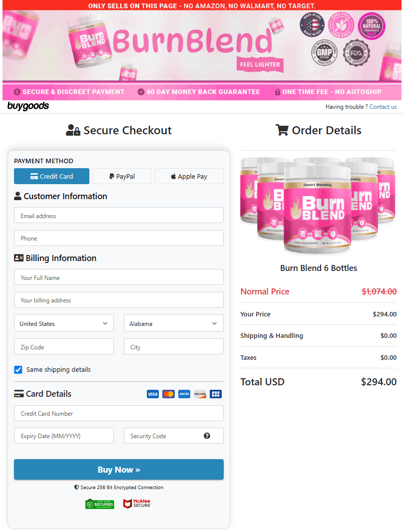Click the Burn Blend 6 Bottles product image
The image size is (404, 532).
[318, 205]
